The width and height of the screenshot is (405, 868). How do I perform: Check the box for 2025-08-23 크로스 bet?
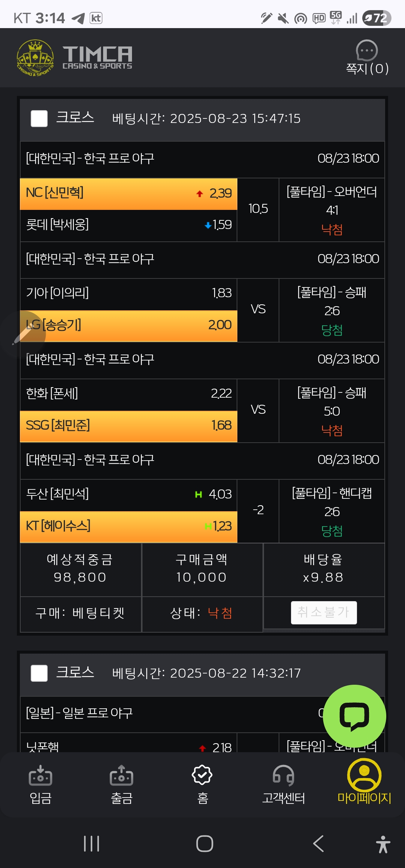(x=39, y=118)
